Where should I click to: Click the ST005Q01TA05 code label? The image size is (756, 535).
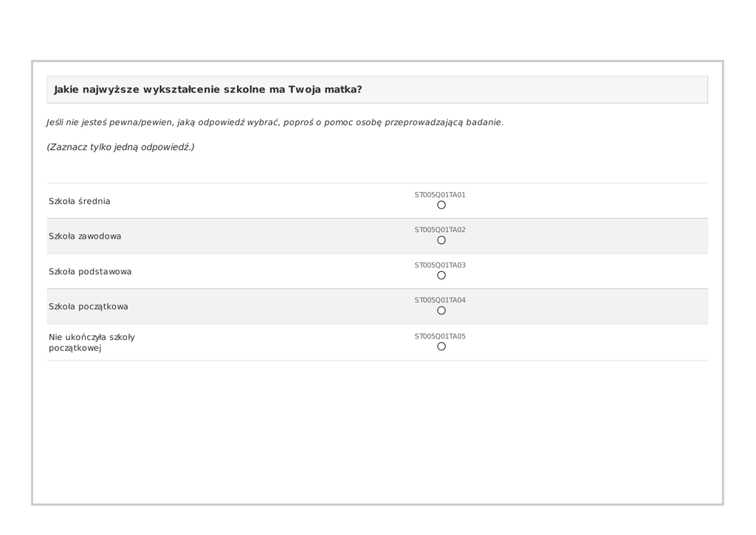pyautogui.click(x=440, y=336)
